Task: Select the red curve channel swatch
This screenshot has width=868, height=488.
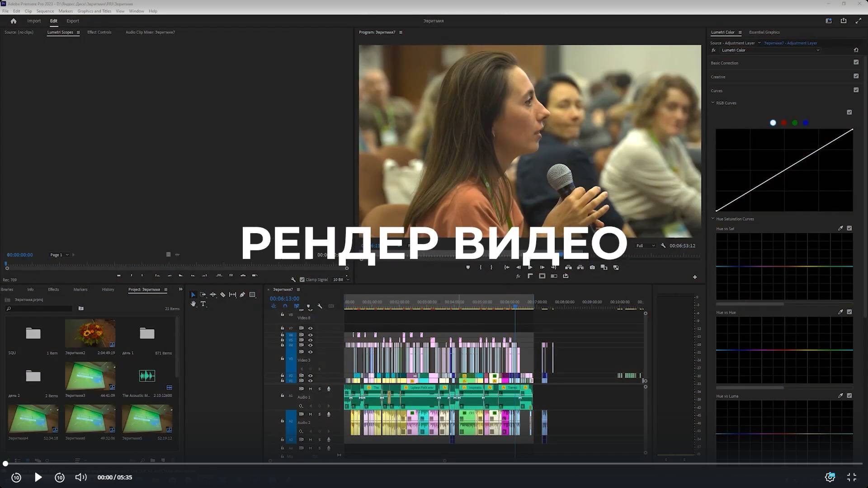Action: 784,123
